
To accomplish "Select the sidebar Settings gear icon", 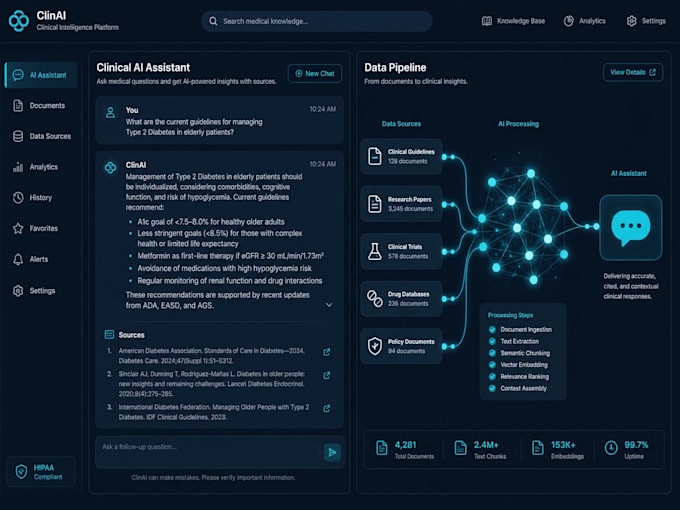I will click(x=18, y=291).
